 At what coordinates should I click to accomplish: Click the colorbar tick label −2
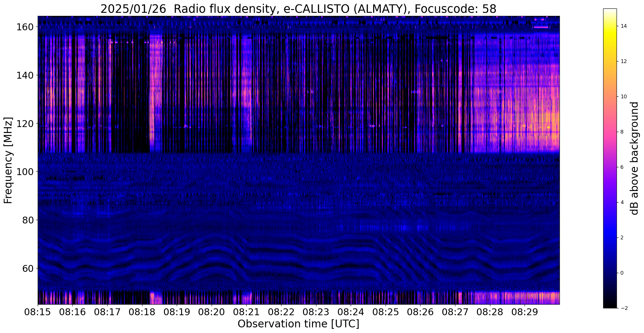624,308
